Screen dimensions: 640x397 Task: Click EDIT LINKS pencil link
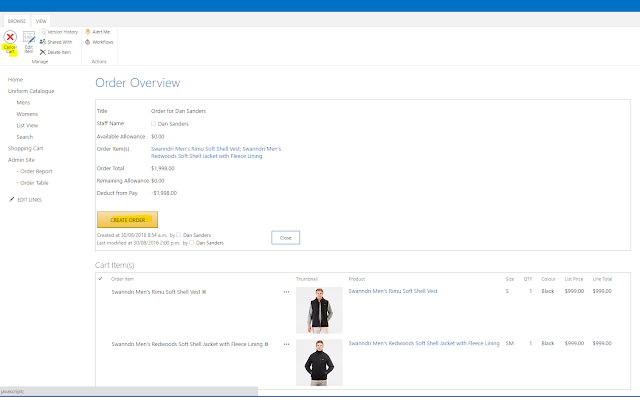pyautogui.click(x=25, y=200)
